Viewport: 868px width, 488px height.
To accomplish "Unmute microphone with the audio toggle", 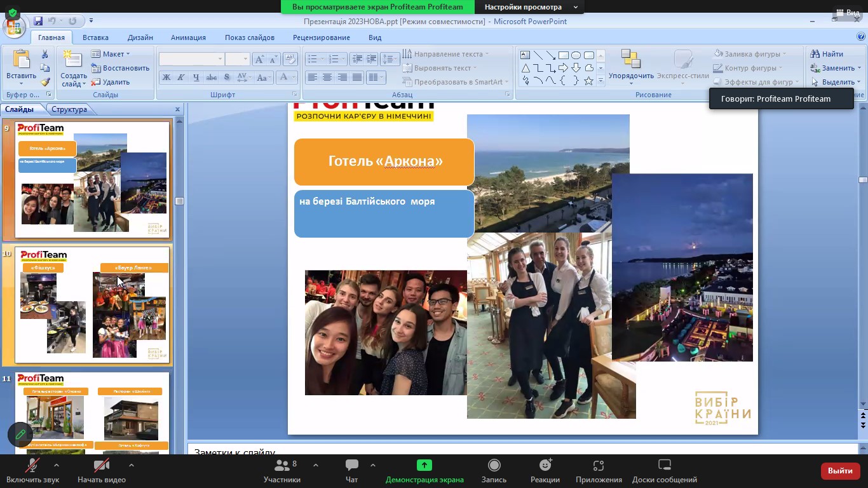I will tap(32, 466).
